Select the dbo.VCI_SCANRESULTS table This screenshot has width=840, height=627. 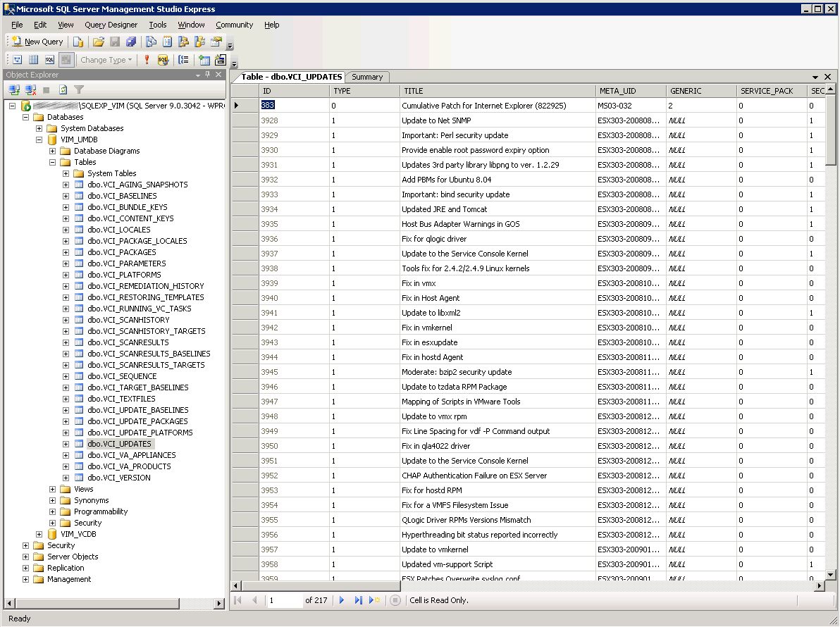pos(128,342)
